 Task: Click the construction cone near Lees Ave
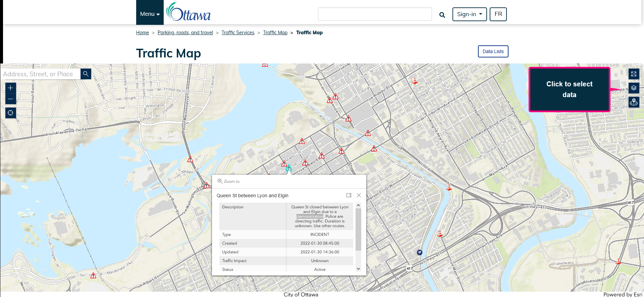pos(440,234)
